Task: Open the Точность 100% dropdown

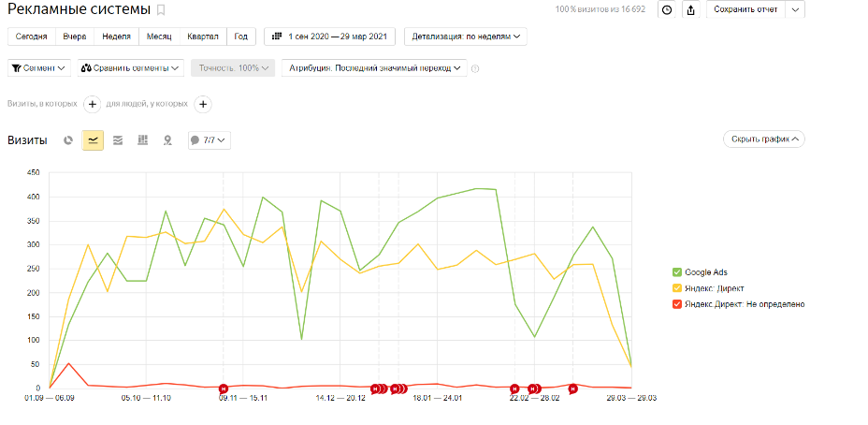Action: [233, 68]
